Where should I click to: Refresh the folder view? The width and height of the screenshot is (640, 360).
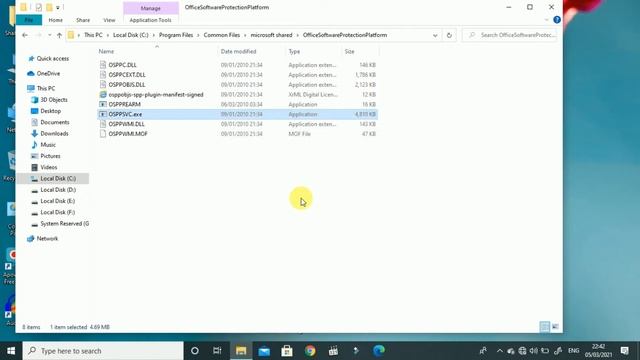(x=449, y=36)
